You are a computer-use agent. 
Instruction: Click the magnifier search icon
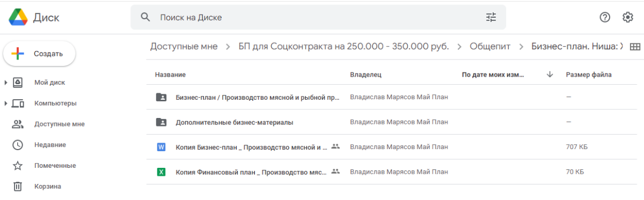click(145, 17)
